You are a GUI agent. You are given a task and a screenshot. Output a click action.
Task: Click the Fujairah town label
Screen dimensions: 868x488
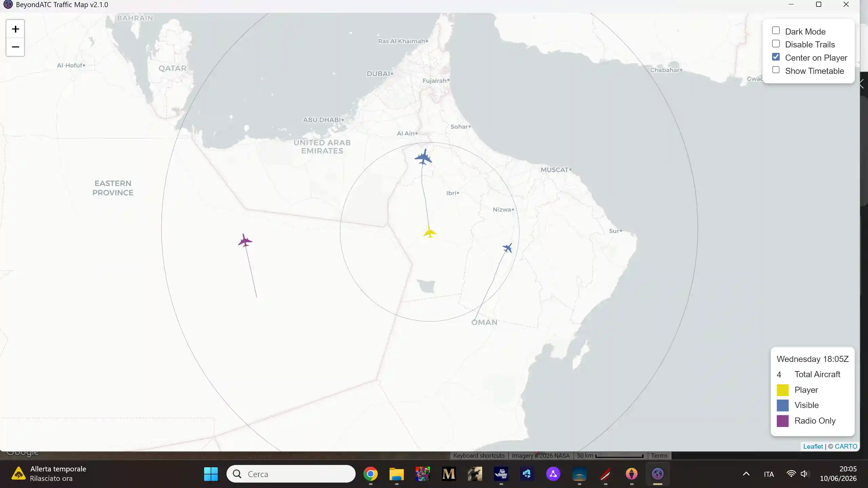[x=434, y=81]
